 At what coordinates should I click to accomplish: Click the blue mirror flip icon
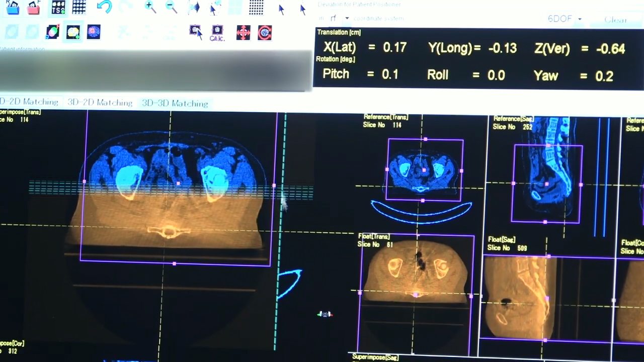click(194, 7)
